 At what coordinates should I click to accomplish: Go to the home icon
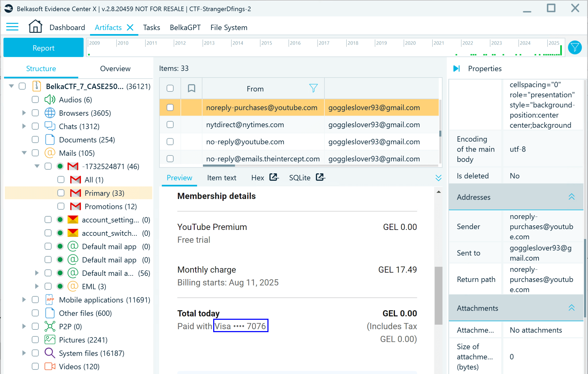pos(35,27)
